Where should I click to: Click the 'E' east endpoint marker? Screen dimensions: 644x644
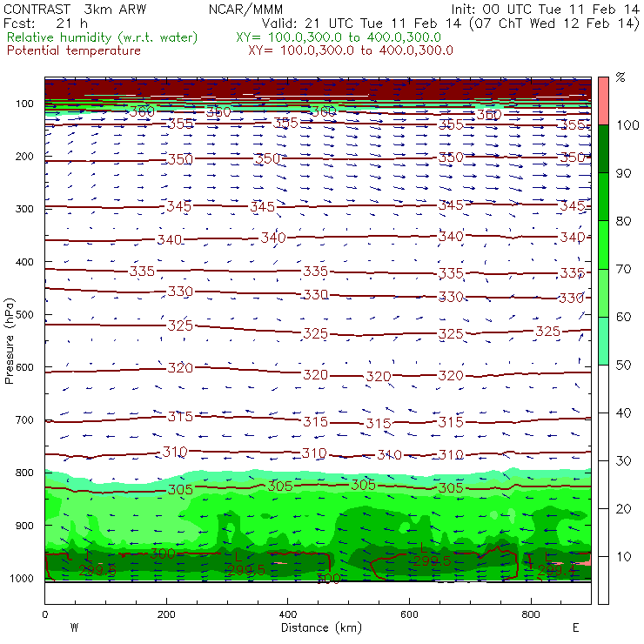click(x=575, y=627)
